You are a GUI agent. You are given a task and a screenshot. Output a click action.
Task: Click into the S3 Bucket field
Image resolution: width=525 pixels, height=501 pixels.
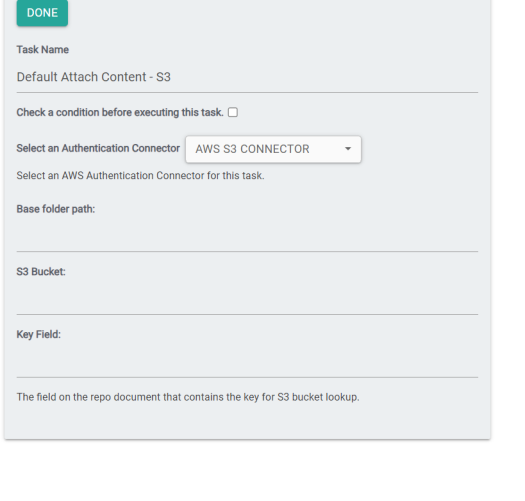(247, 299)
